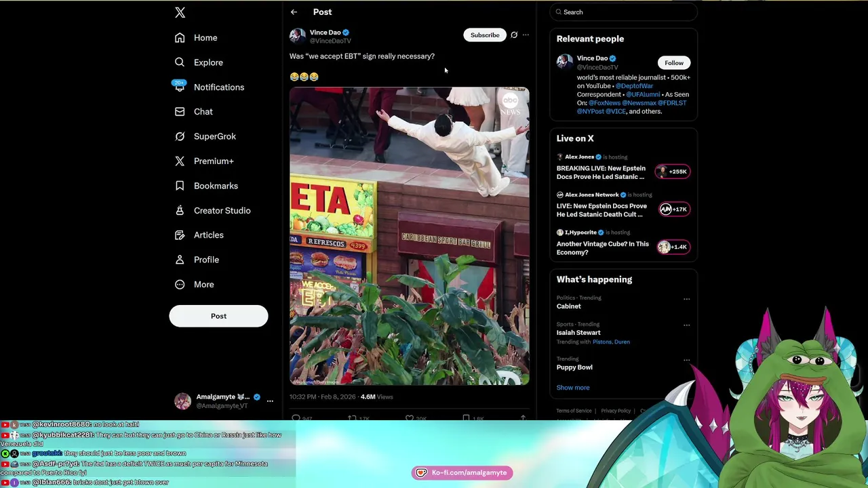This screenshot has width=868, height=488.
Task: Join 'Another Vintage Cube?' live space
Action: tap(602, 248)
